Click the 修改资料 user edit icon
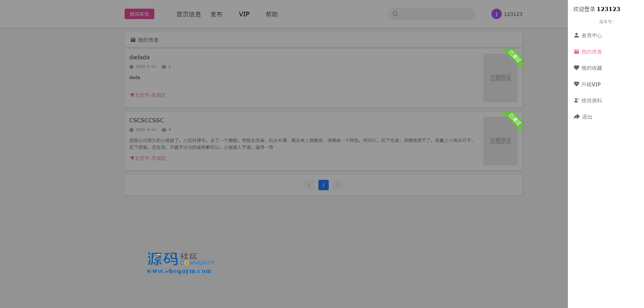Viewport: 644px width, 308px height. [x=577, y=100]
